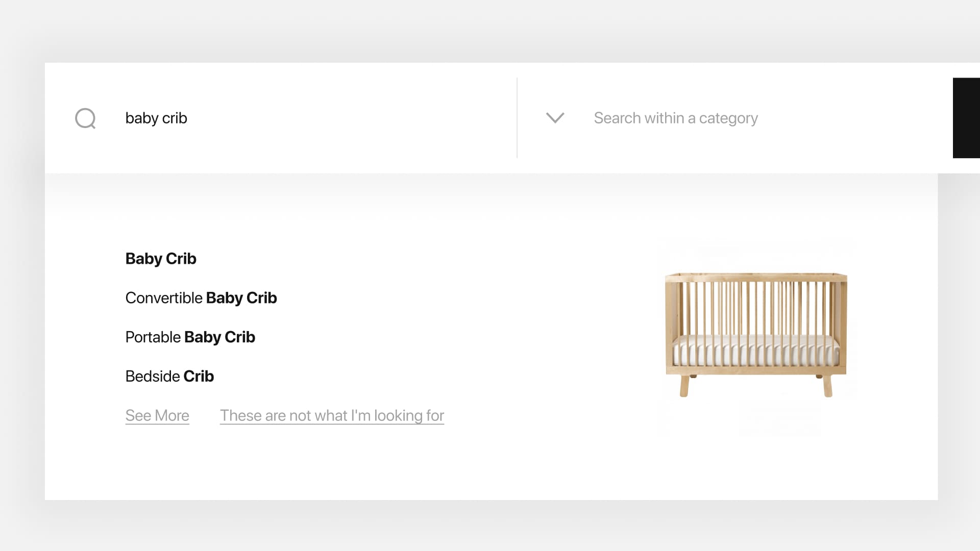Image resolution: width=980 pixels, height=551 pixels.
Task: Click the 'See More' link
Action: (157, 416)
